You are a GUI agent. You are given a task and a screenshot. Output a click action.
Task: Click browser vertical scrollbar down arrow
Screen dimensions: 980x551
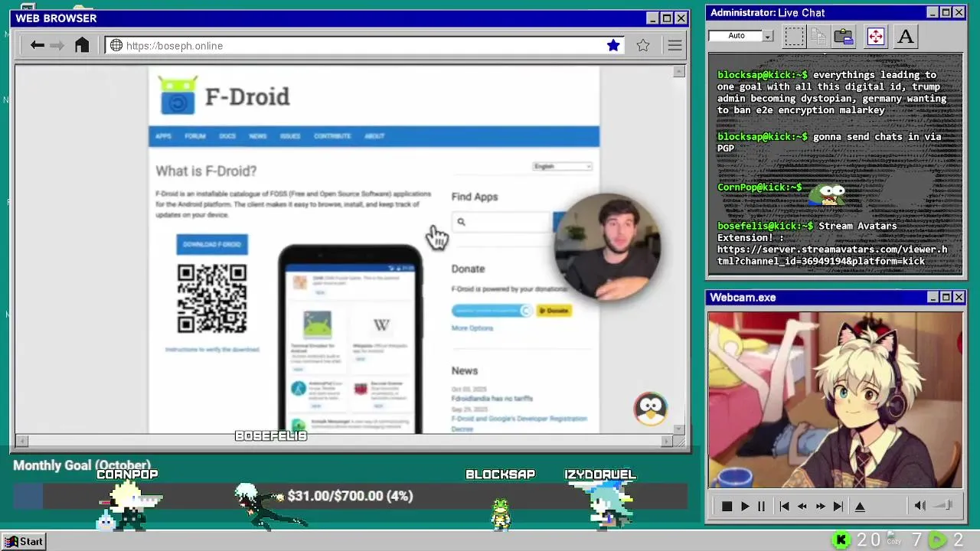[679, 429]
